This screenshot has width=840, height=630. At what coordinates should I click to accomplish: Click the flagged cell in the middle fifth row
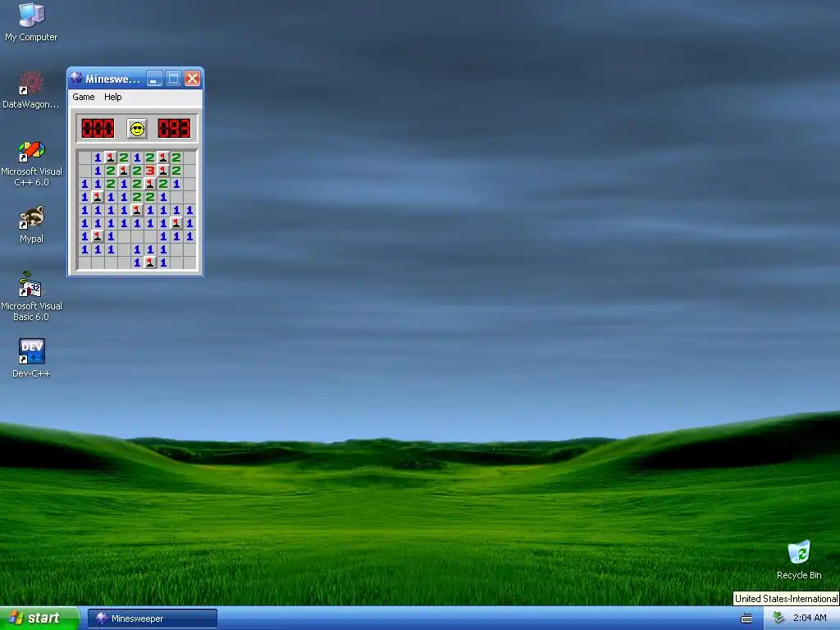(x=137, y=210)
